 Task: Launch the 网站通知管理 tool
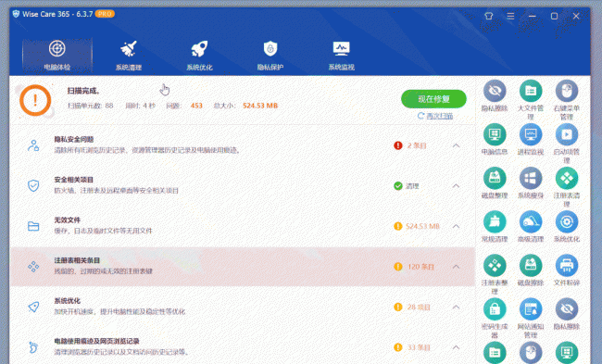531,318
